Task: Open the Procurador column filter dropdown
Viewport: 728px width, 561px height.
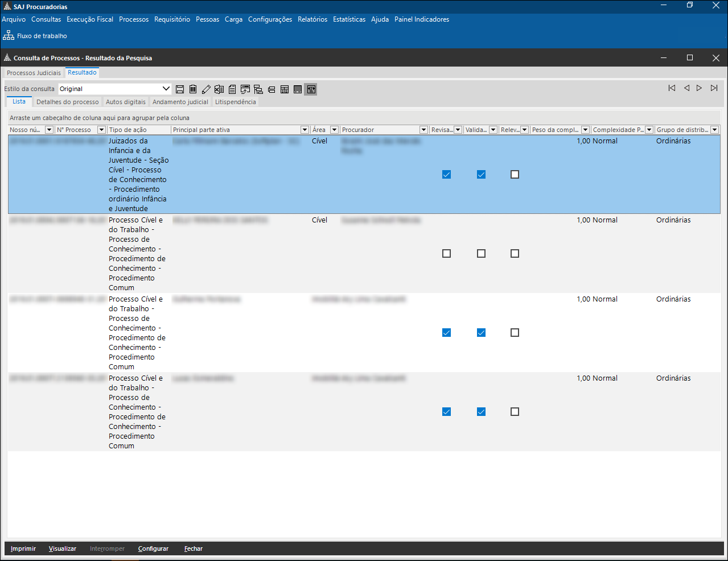Action: 423,130
